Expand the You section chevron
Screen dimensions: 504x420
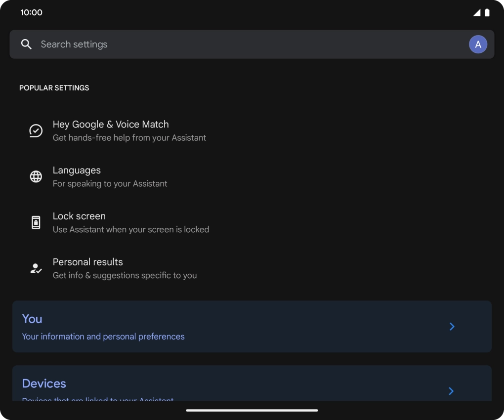click(452, 327)
